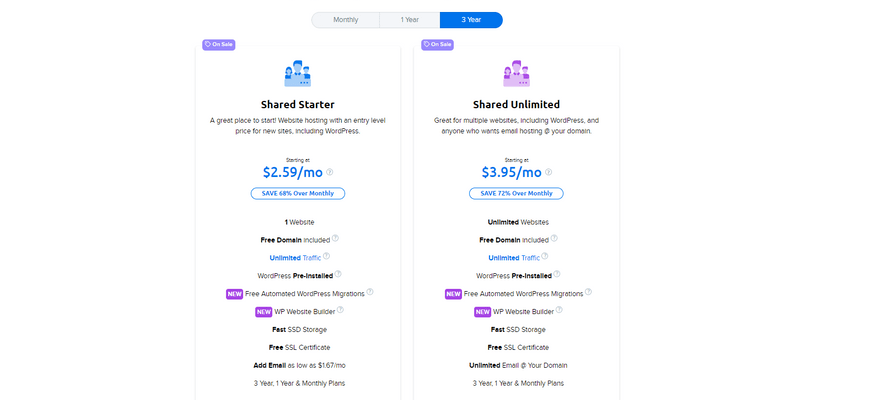880x400 pixels.
Task: Click Shared Unlimited Unlimited Traffic help icon
Action: click(544, 256)
